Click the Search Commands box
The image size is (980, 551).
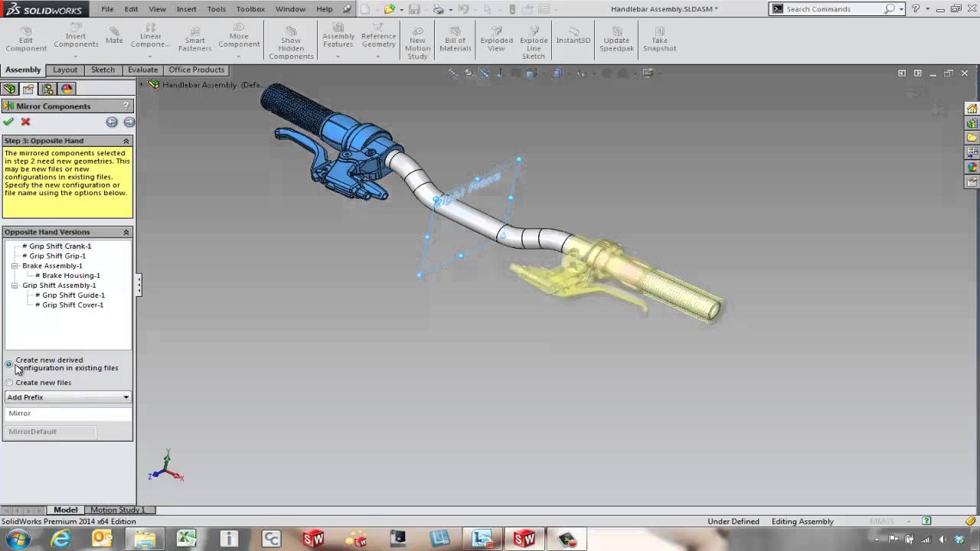(836, 9)
